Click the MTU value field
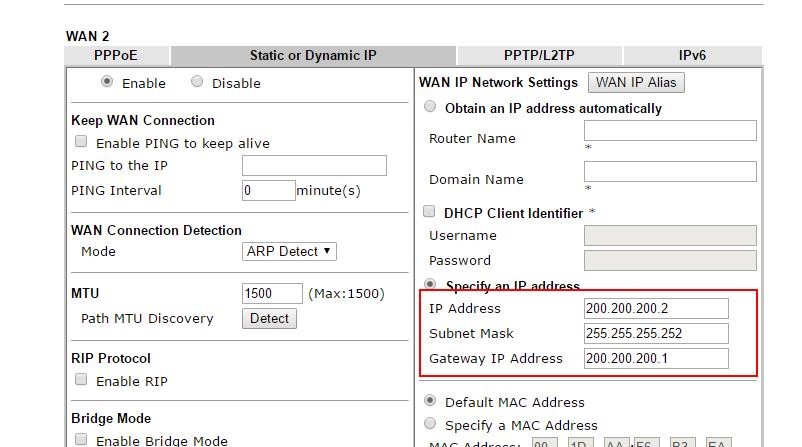The image size is (802, 447). coord(271,294)
